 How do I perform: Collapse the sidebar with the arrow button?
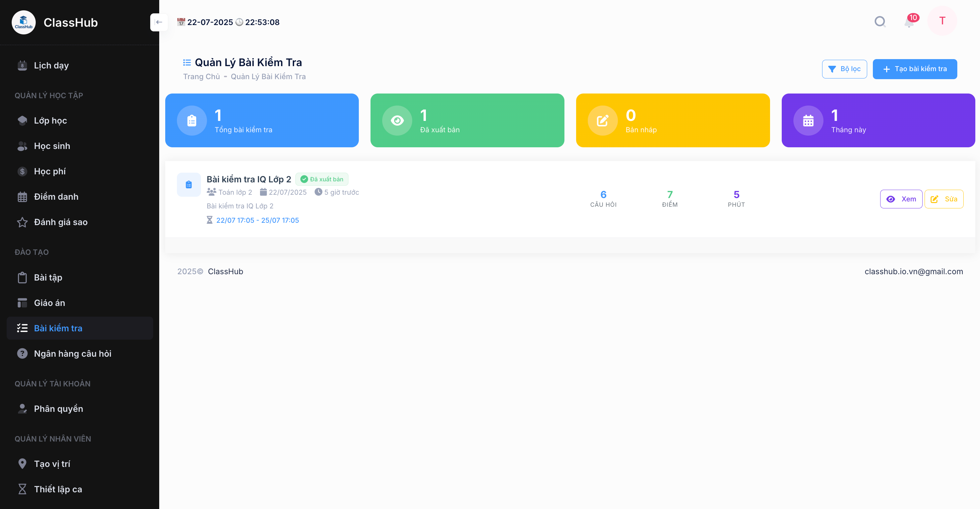pyautogui.click(x=159, y=22)
